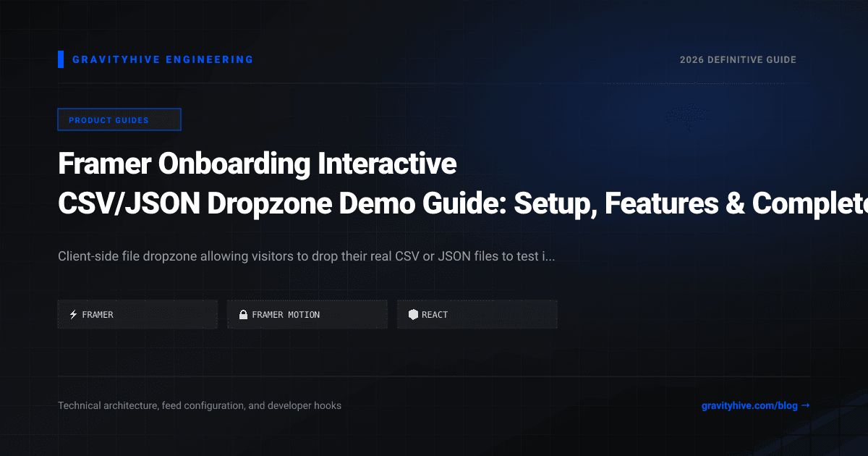
Task: Click the PRODUCT GUIDES category badge
Action: 119,119
